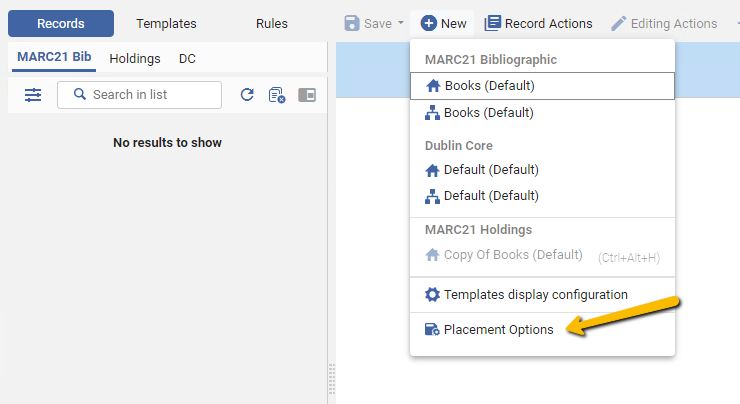
Task: Open Record Actions menu
Action: (538, 23)
